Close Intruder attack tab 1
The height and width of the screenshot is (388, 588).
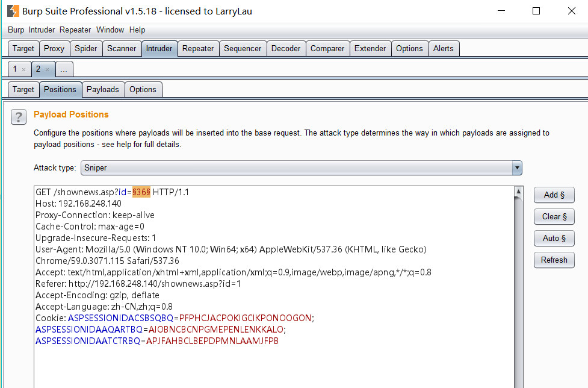pos(23,69)
